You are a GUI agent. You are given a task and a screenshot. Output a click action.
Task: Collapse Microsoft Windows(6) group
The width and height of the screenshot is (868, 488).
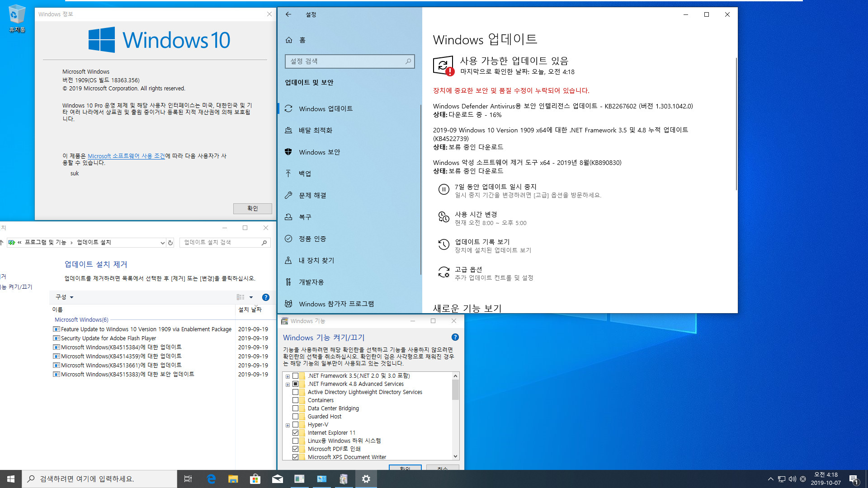pos(81,319)
